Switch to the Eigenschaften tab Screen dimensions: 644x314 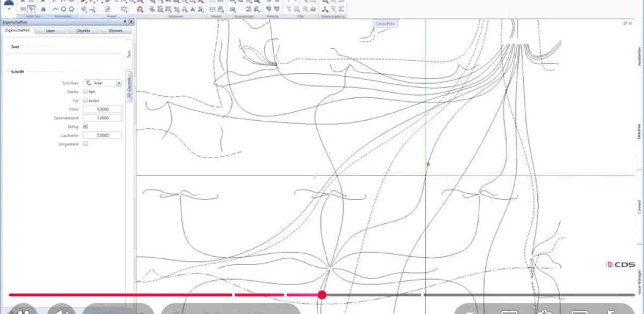pos(17,31)
